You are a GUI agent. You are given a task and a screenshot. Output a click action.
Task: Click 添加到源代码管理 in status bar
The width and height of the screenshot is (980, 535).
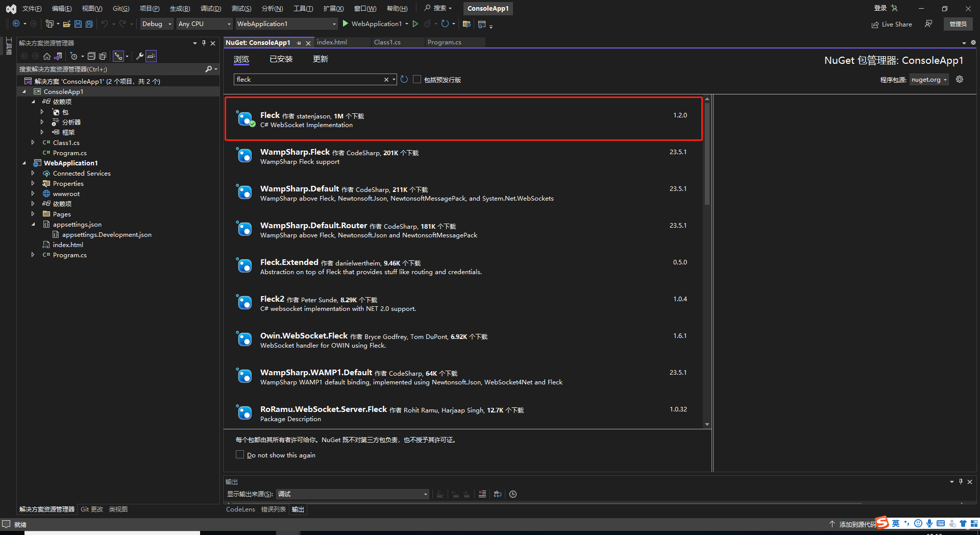click(x=853, y=524)
